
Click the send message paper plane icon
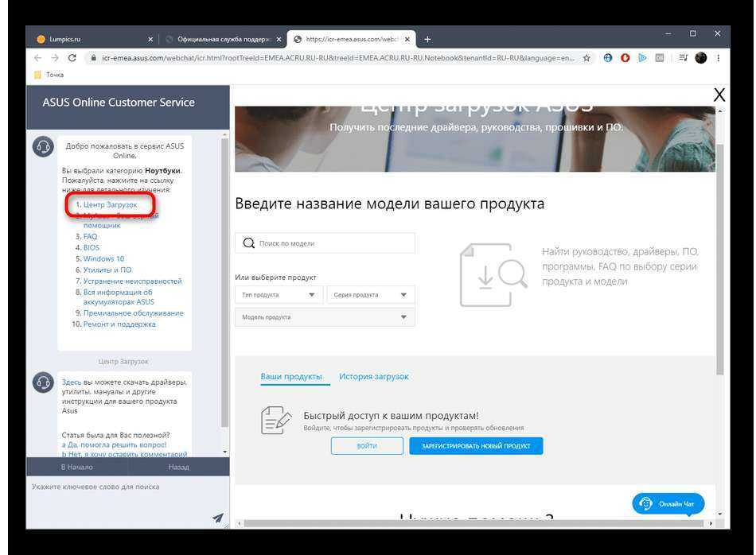(217, 518)
